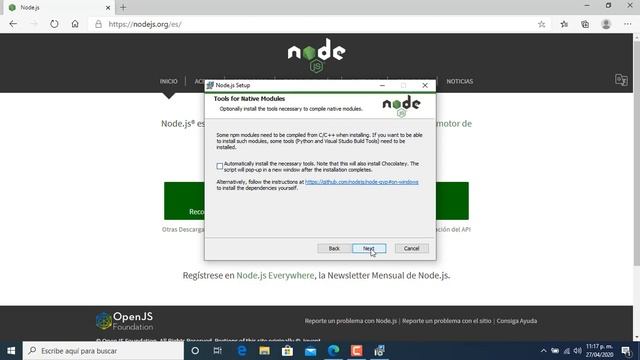640x360 pixels.
Task: Open the browser profile avatar
Action: tap(606, 24)
